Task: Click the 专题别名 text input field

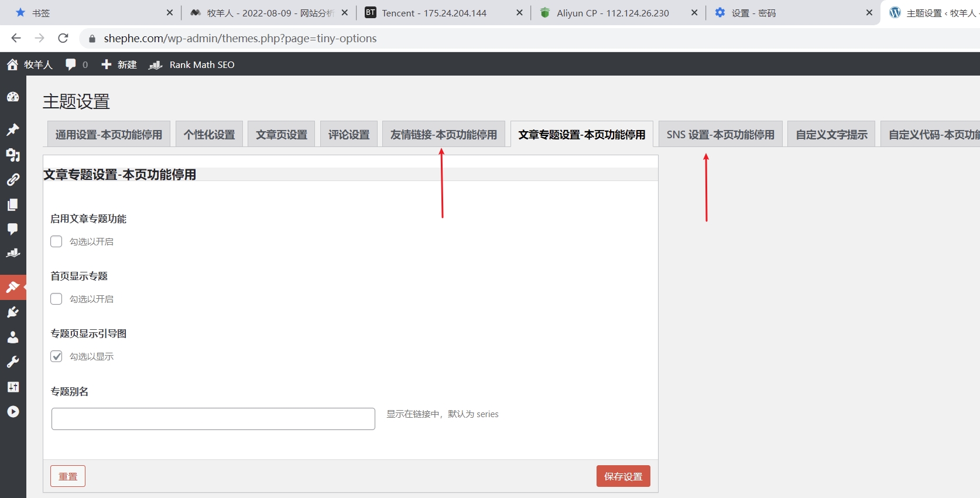Action: point(213,419)
